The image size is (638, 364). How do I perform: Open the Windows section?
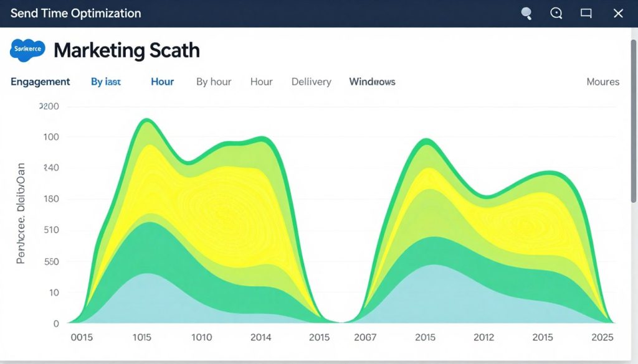pos(371,82)
